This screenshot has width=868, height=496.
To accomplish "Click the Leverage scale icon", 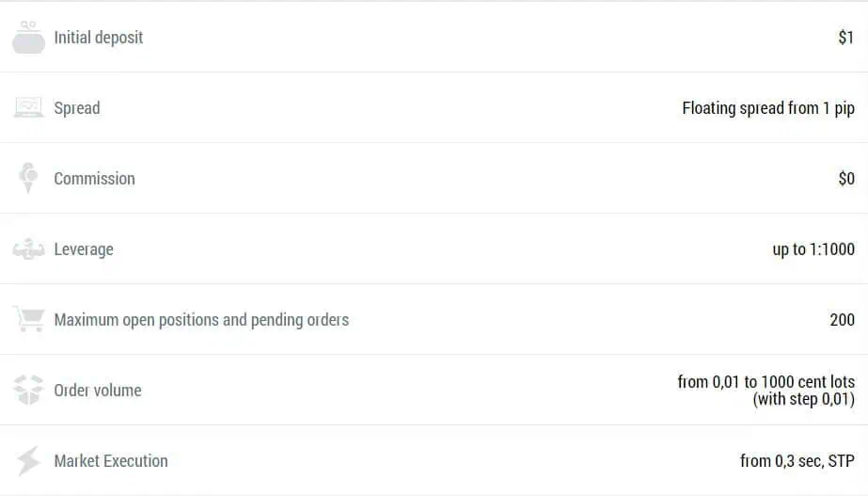I will coord(29,248).
